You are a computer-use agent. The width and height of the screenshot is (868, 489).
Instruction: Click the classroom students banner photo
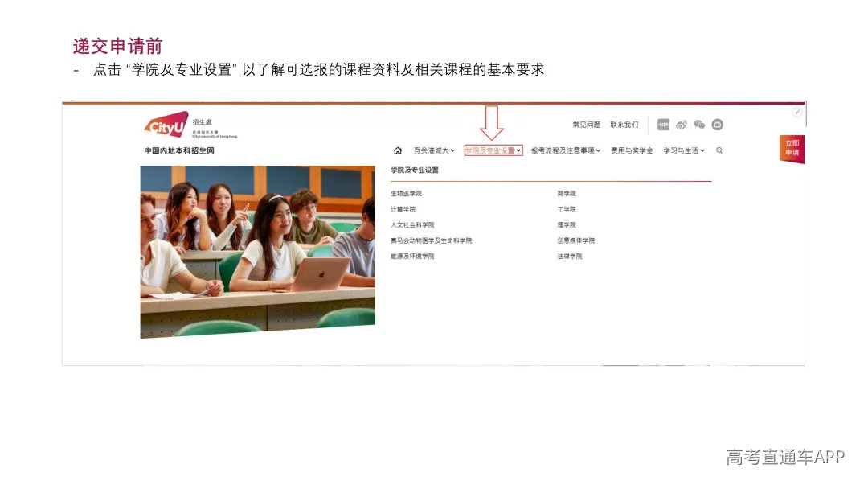257,252
